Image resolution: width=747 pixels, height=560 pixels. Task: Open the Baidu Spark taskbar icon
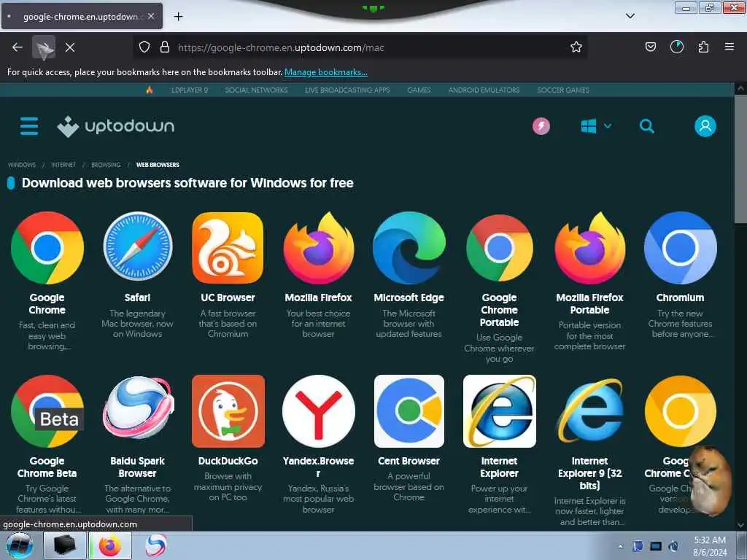155,545
